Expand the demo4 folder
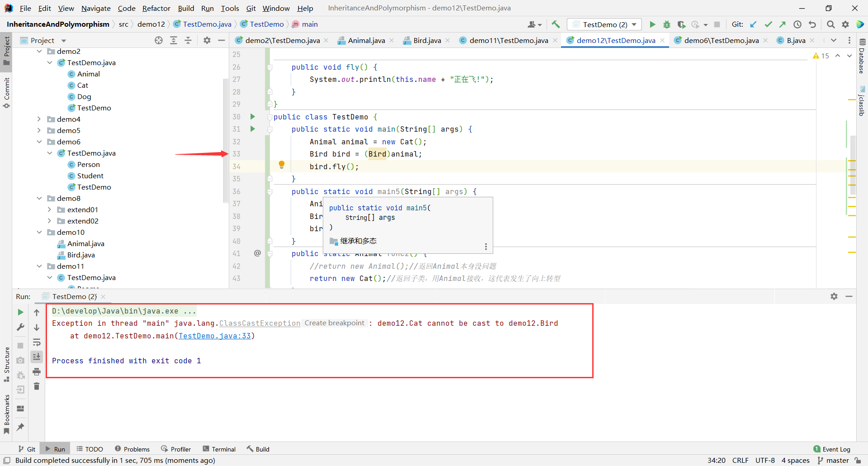868x466 pixels. click(x=39, y=119)
